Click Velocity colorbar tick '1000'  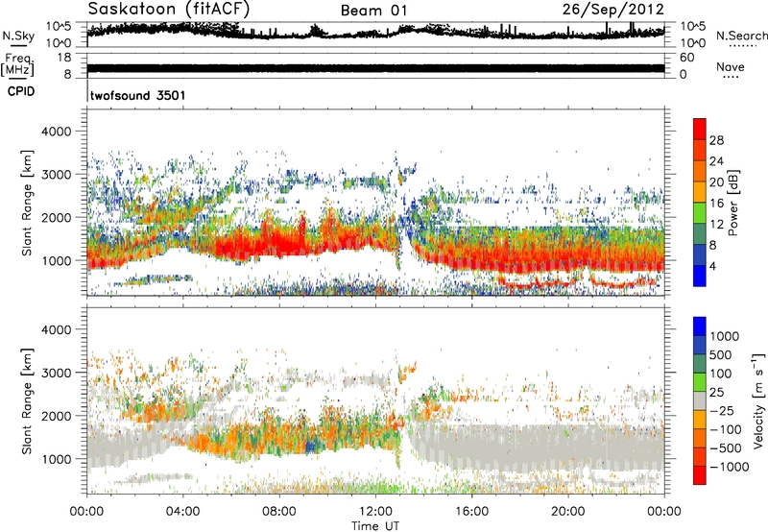725,336
